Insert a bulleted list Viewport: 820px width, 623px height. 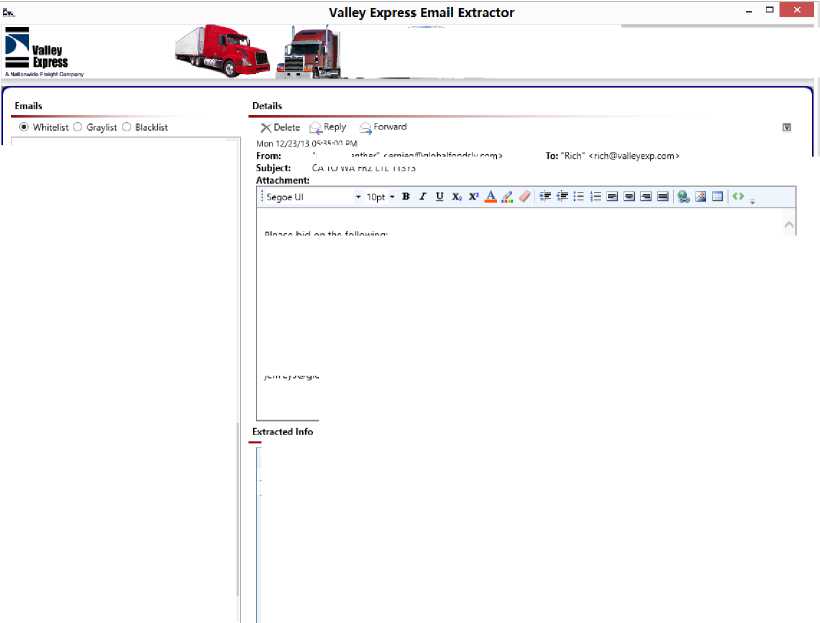point(578,197)
